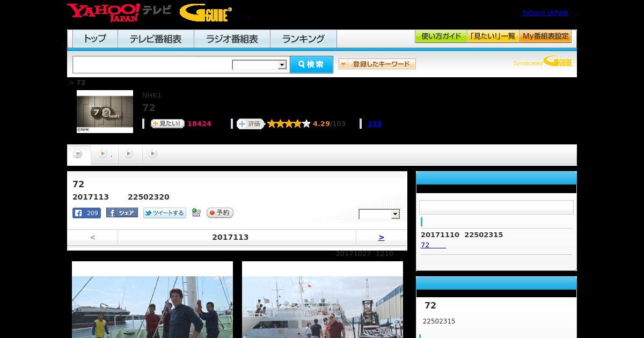
Task: Open the dropdown inside the search bar
Action: [x=260, y=65]
